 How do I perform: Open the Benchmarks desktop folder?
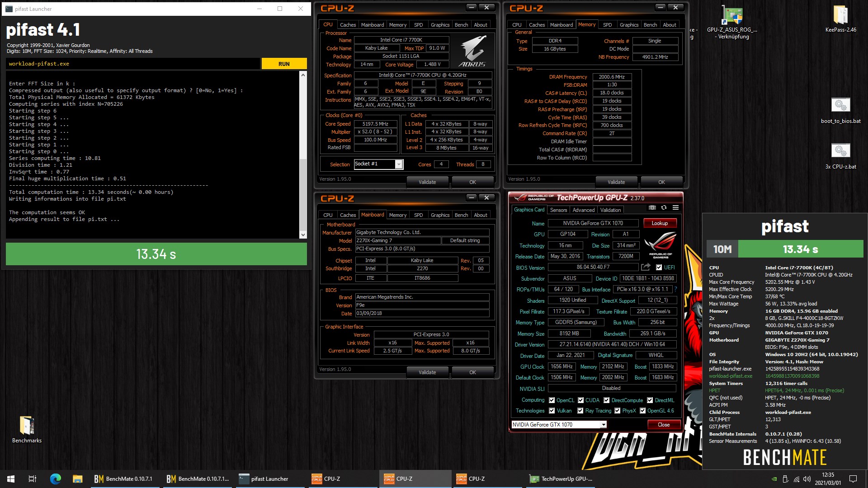tap(27, 430)
